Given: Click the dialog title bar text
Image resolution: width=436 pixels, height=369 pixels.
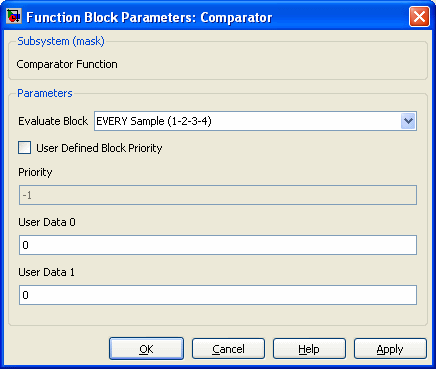Looking at the screenshot, I should click(149, 17).
